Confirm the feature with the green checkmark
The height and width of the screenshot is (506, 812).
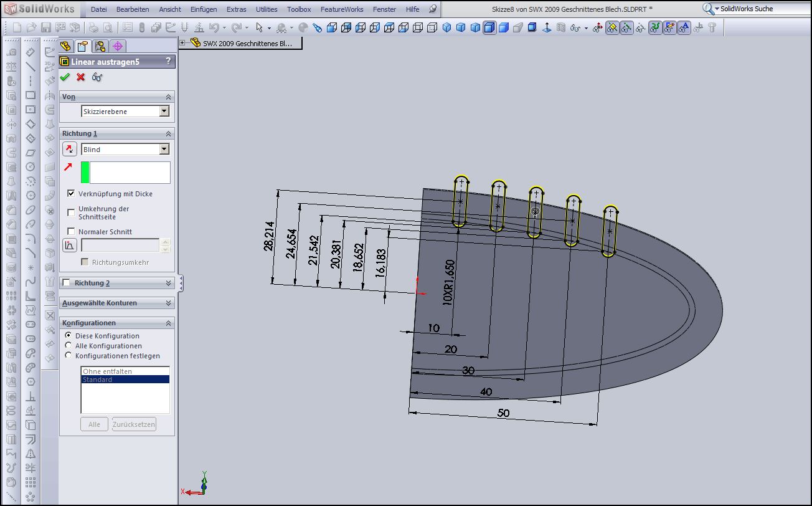(x=65, y=77)
